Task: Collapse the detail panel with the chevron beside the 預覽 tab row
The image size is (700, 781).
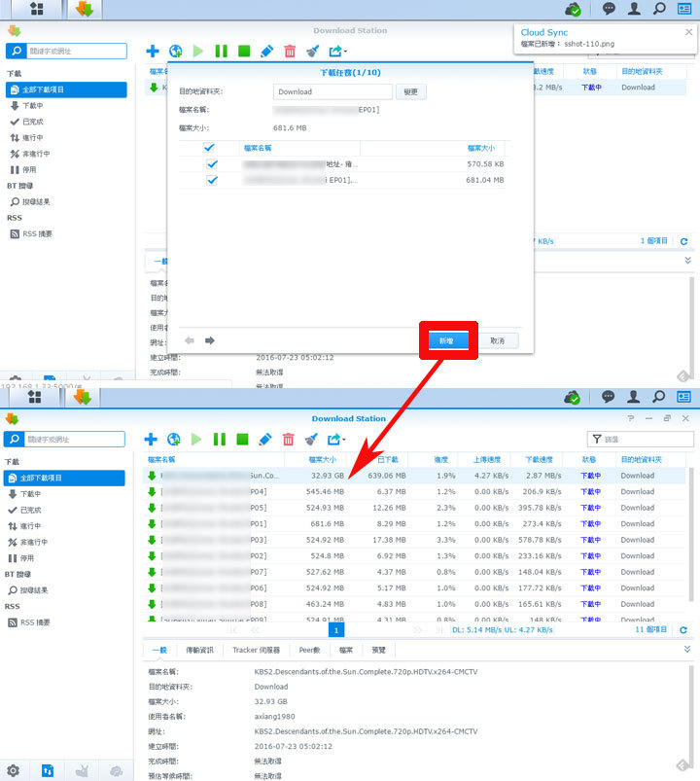Action: [687, 649]
